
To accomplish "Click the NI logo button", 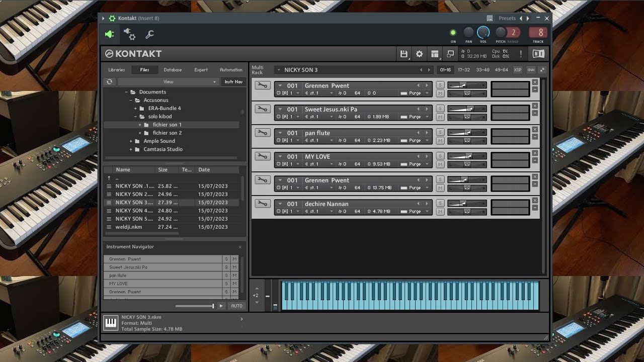I will pyautogui.click(x=538, y=54).
